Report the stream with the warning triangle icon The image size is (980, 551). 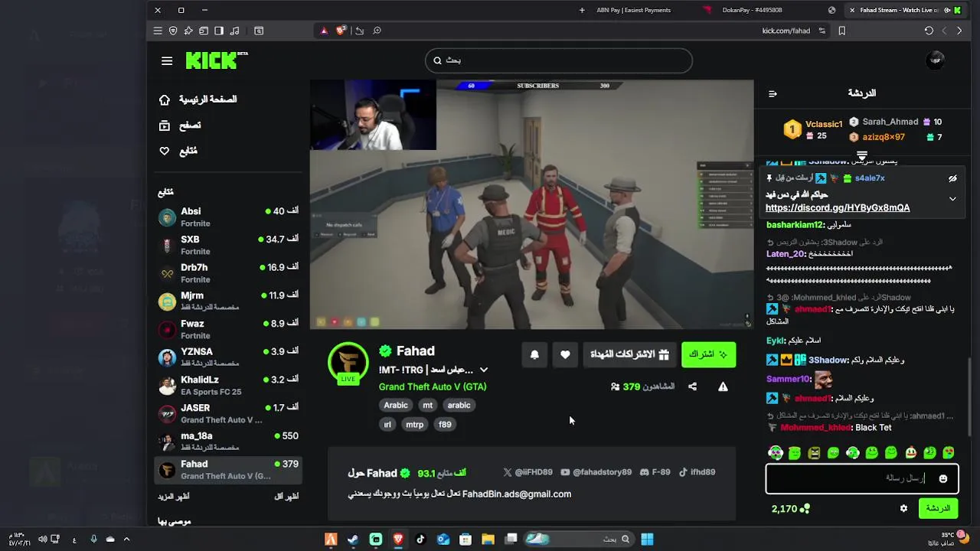(723, 386)
